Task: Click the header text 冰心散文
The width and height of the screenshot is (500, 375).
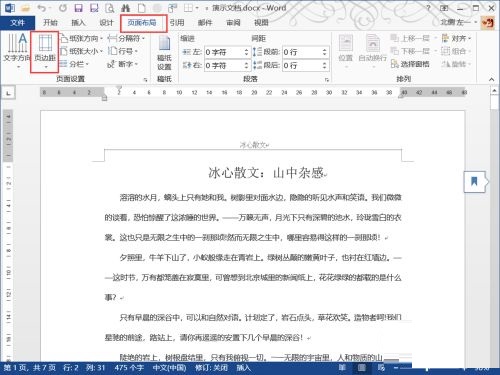Action: pos(254,145)
